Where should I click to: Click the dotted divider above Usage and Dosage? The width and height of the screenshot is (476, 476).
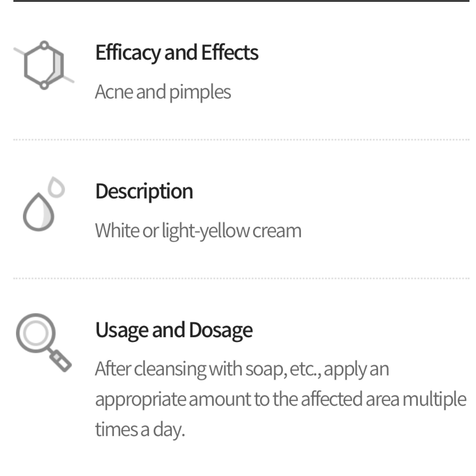241,278
